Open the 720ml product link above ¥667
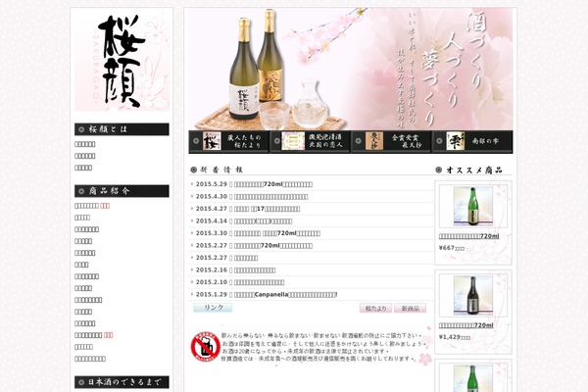Viewport: 588px width, 392px height. coord(469,236)
